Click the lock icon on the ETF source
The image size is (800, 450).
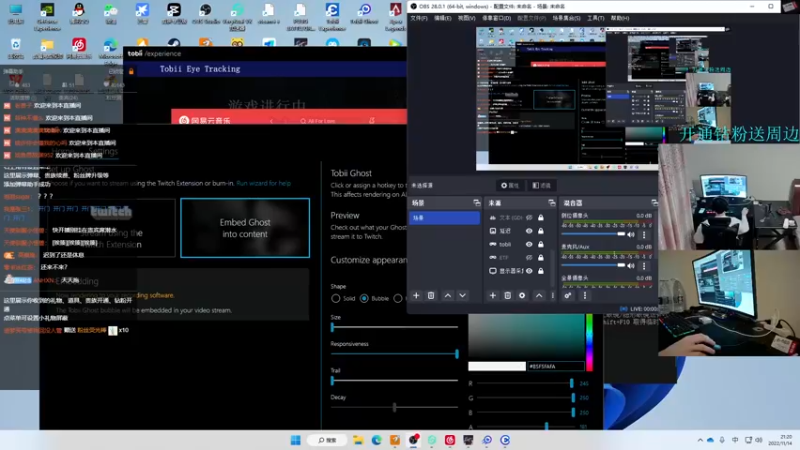[541, 258]
